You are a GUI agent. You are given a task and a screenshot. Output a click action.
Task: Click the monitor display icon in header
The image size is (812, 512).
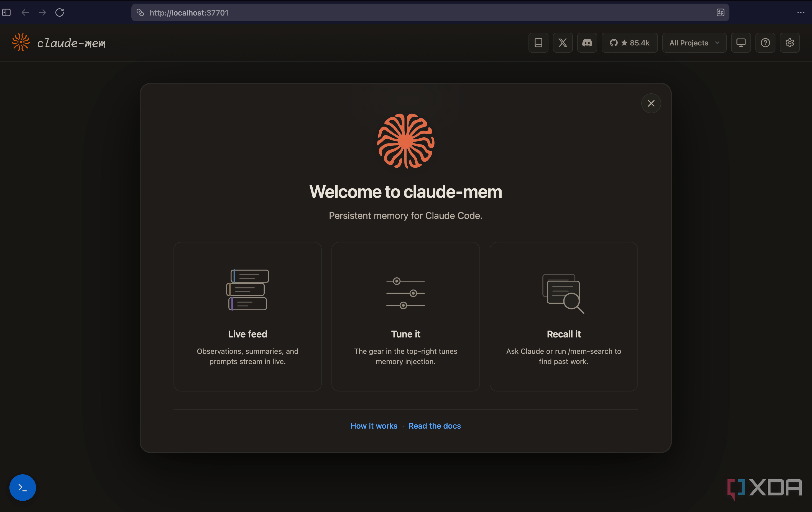[741, 43]
